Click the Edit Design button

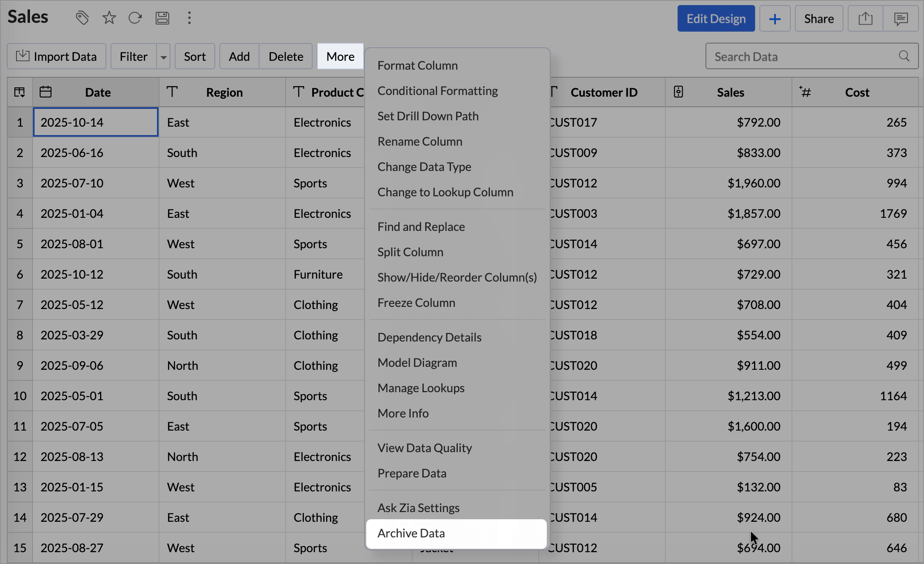[x=716, y=19]
